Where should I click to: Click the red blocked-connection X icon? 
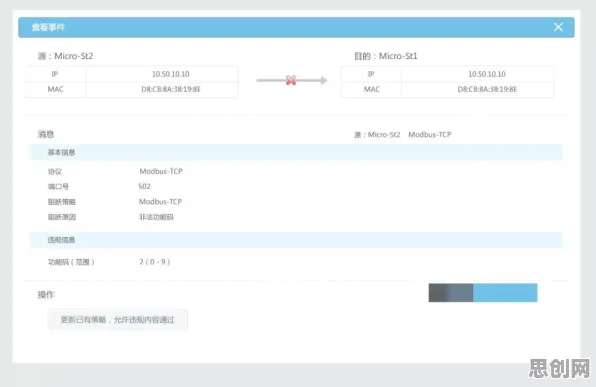click(x=291, y=80)
